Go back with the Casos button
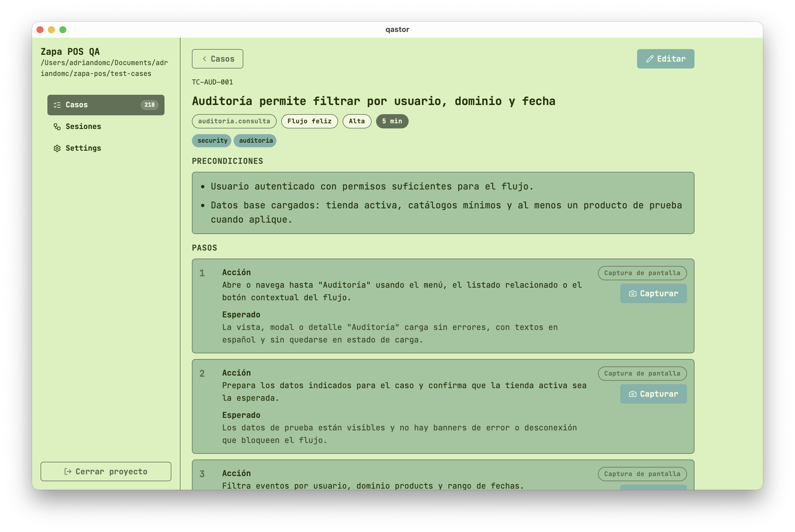Image resolution: width=795 pixels, height=532 pixels. [217, 59]
